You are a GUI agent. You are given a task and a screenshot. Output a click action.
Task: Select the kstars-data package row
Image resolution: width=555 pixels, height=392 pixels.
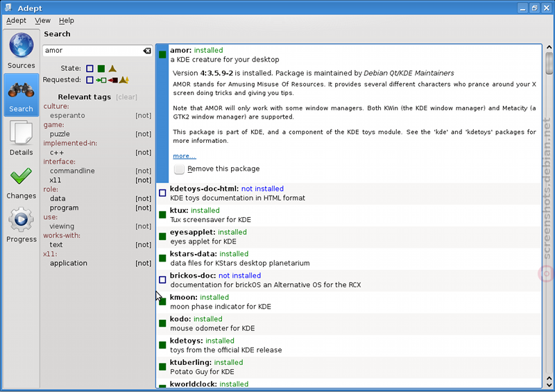pos(349,258)
